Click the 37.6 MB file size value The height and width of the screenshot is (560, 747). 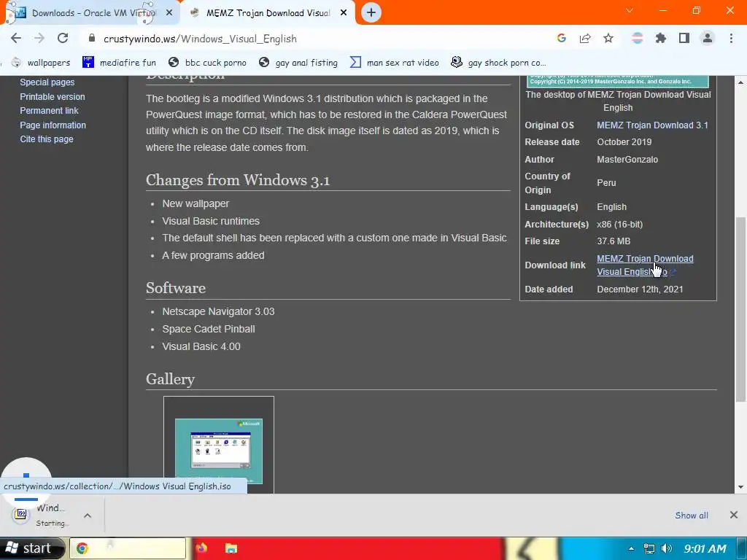point(614,241)
